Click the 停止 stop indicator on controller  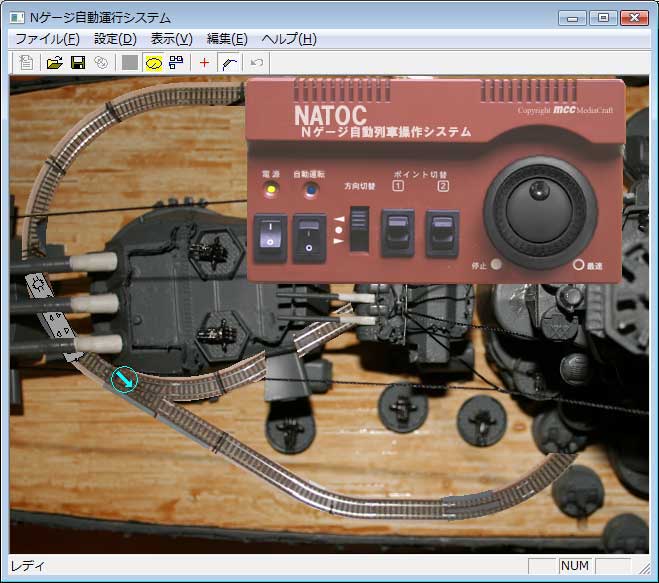point(496,264)
